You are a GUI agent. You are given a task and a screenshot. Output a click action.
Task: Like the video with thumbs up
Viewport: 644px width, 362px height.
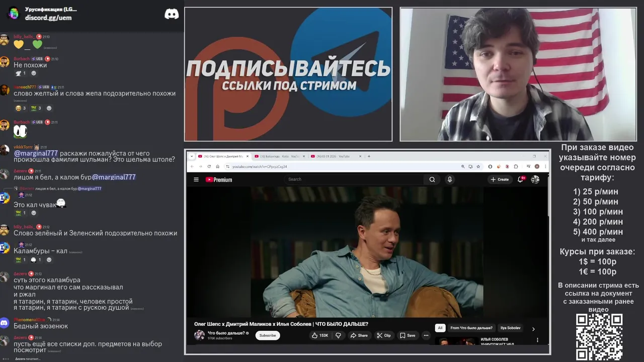point(319,335)
